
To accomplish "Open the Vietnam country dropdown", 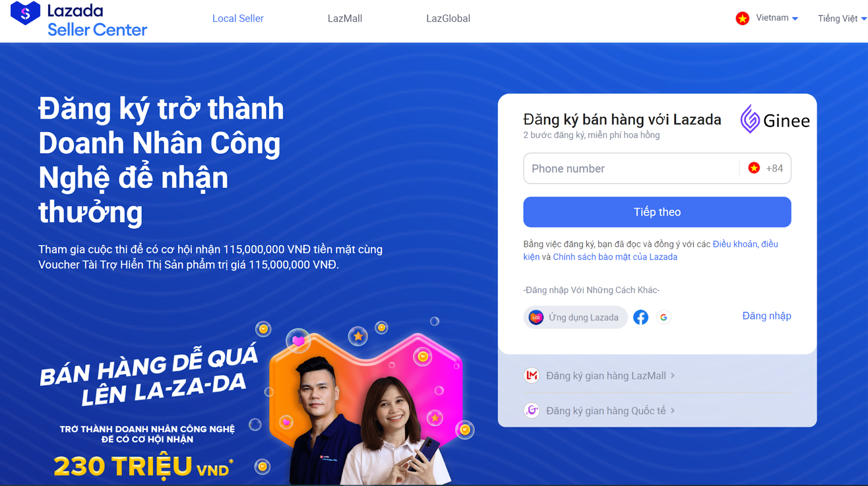I will (777, 18).
